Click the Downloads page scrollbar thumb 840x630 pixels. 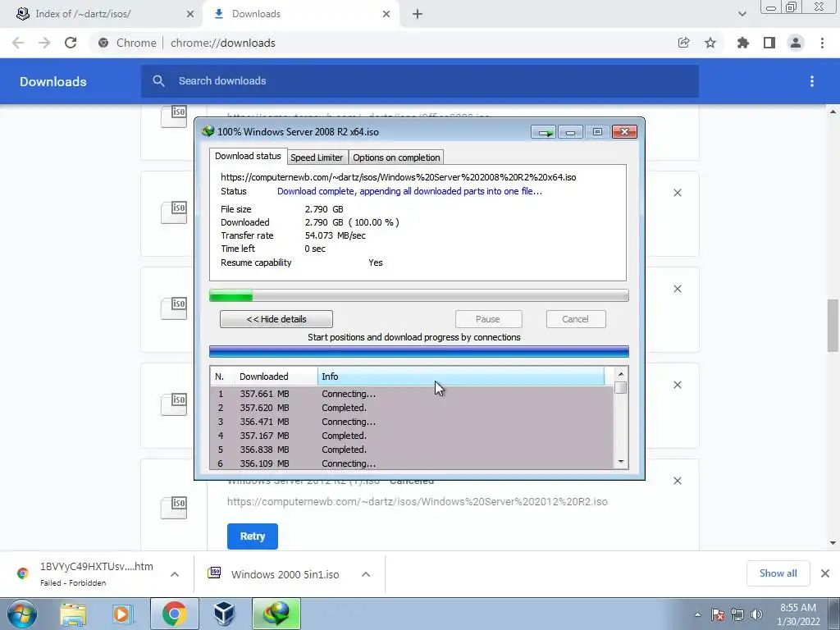coord(833,325)
